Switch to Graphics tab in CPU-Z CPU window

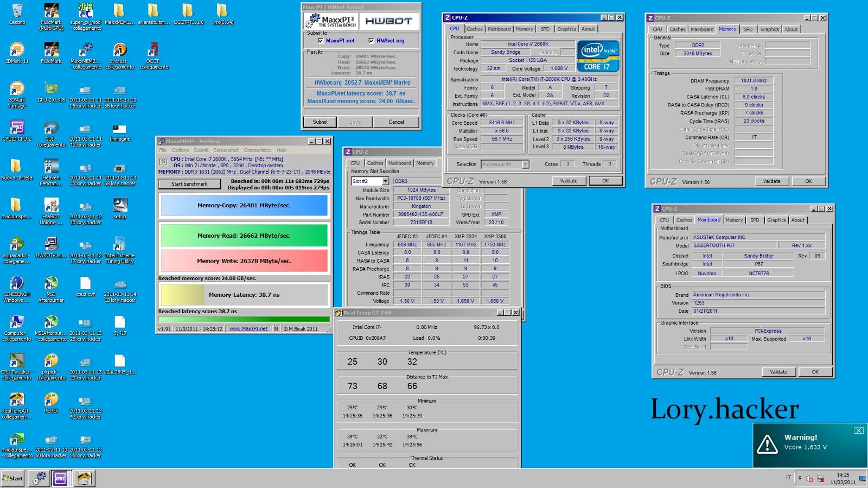[566, 29]
